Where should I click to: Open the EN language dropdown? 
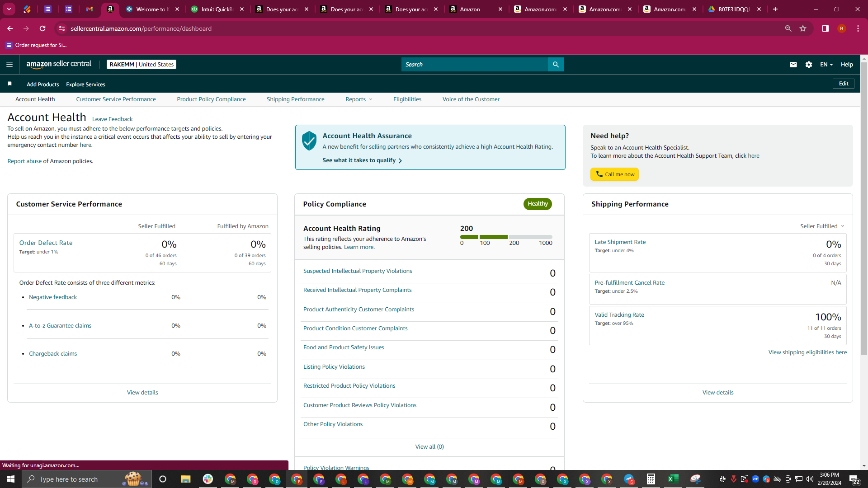826,65
